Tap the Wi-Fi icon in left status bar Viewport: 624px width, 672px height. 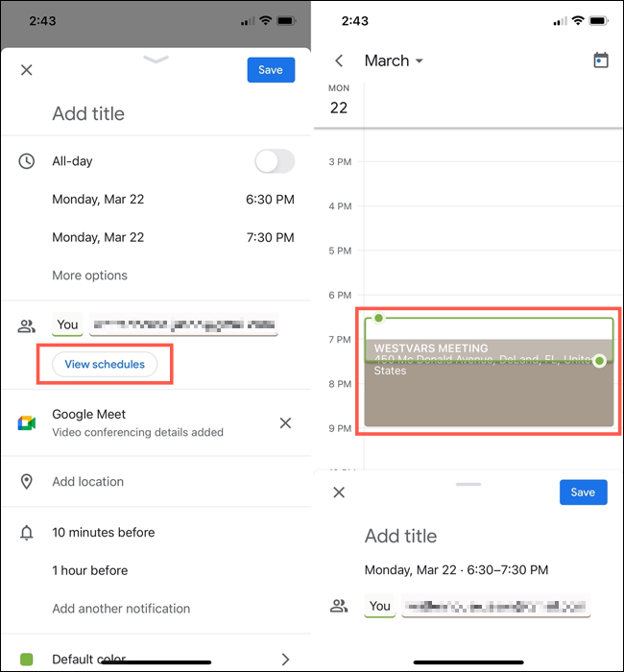click(266, 20)
